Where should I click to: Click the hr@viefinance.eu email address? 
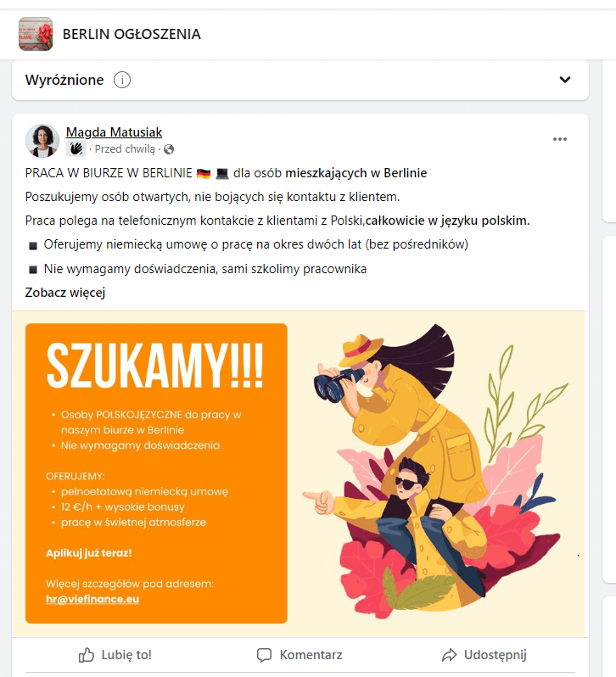(x=92, y=599)
